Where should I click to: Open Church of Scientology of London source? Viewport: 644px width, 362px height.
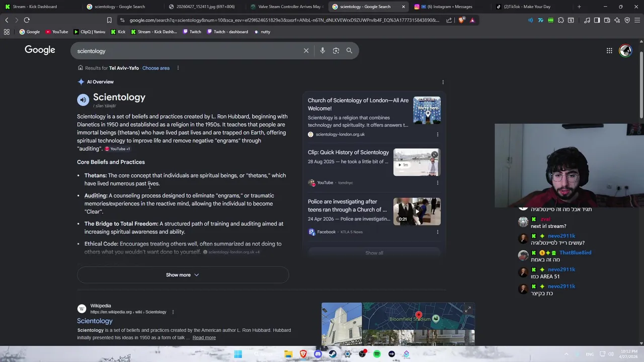coord(358,104)
